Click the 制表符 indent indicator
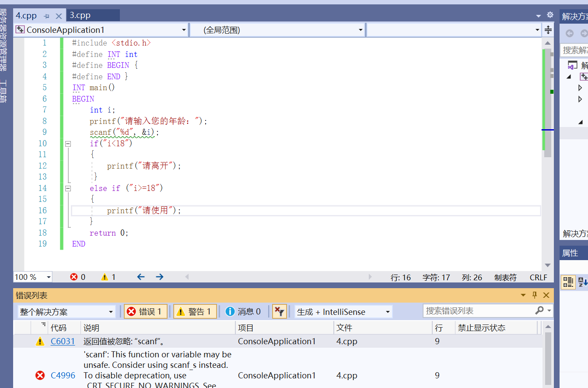The image size is (588, 388). [x=505, y=277]
